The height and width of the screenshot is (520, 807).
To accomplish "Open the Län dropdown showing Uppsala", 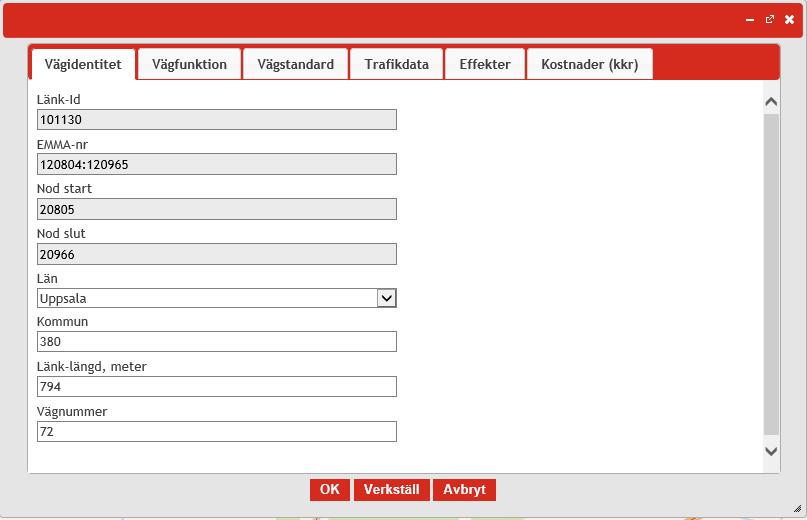I will (217, 298).
